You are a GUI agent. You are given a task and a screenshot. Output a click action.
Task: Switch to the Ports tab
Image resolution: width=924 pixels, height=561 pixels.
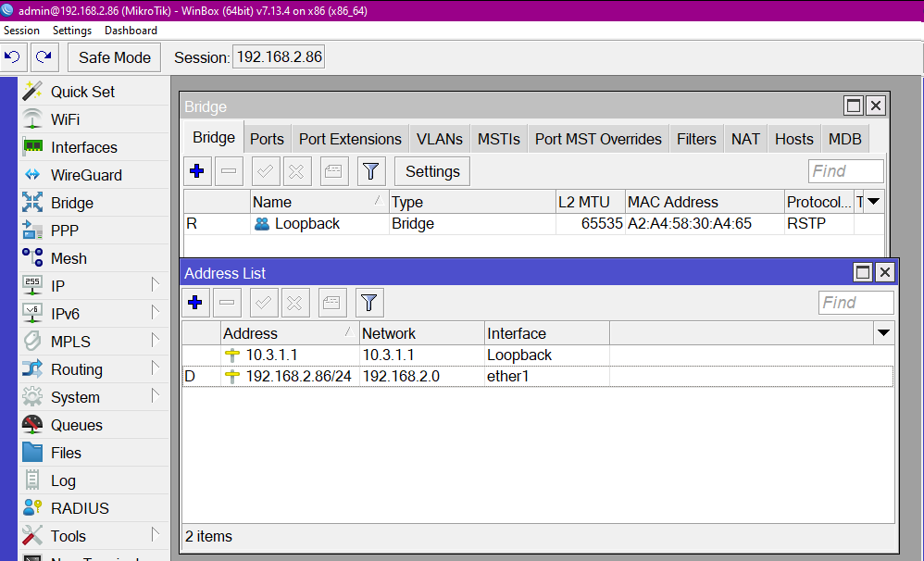click(267, 139)
